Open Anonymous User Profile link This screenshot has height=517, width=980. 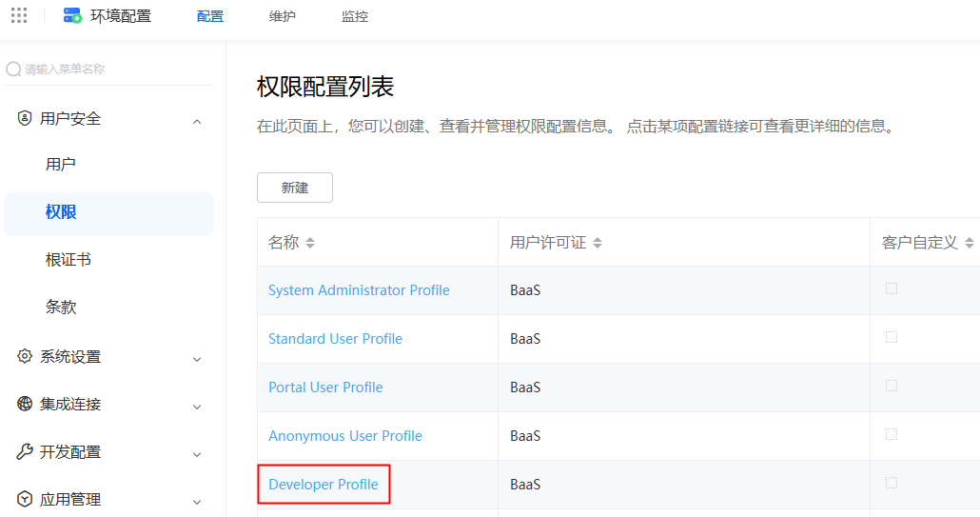(345, 436)
